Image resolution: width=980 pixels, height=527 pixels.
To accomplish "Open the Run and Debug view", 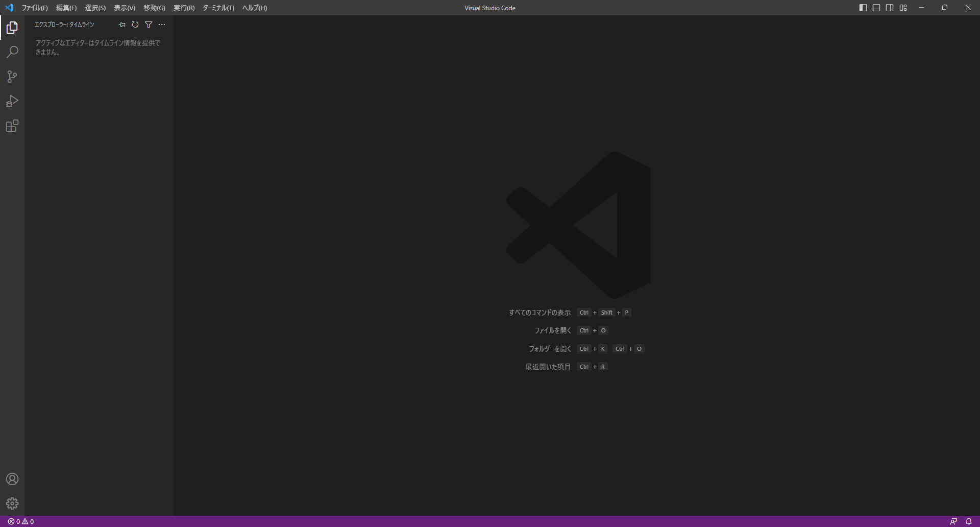I will point(12,101).
